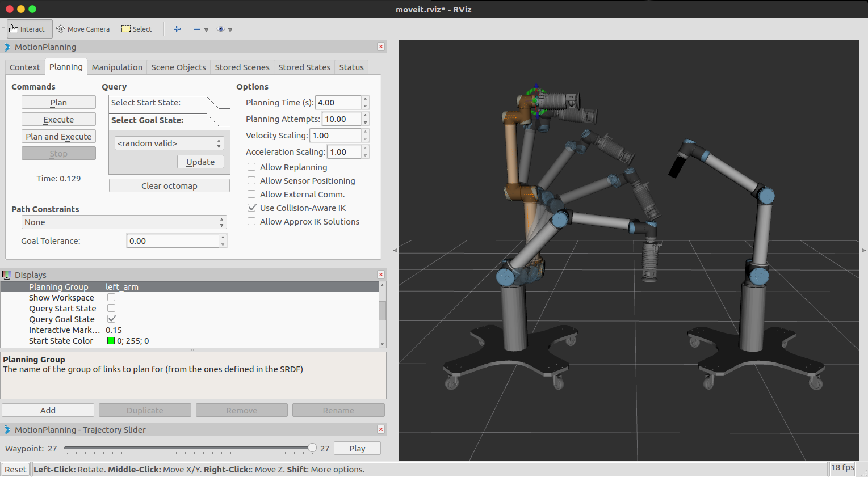The width and height of the screenshot is (868, 477).
Task: Close the Displays panel
Action: pyautogui.click(x=381, y=275)
